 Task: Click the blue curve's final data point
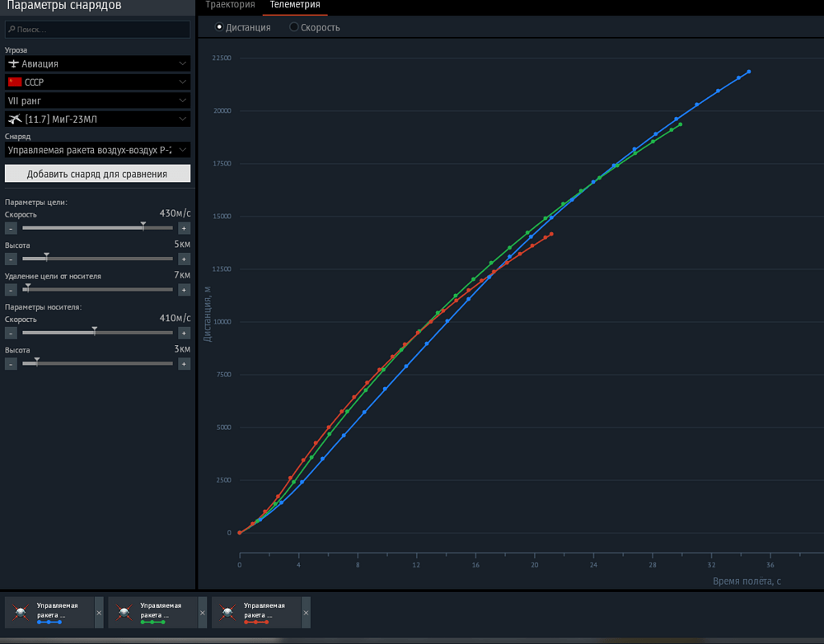click(x=749, y=72)
